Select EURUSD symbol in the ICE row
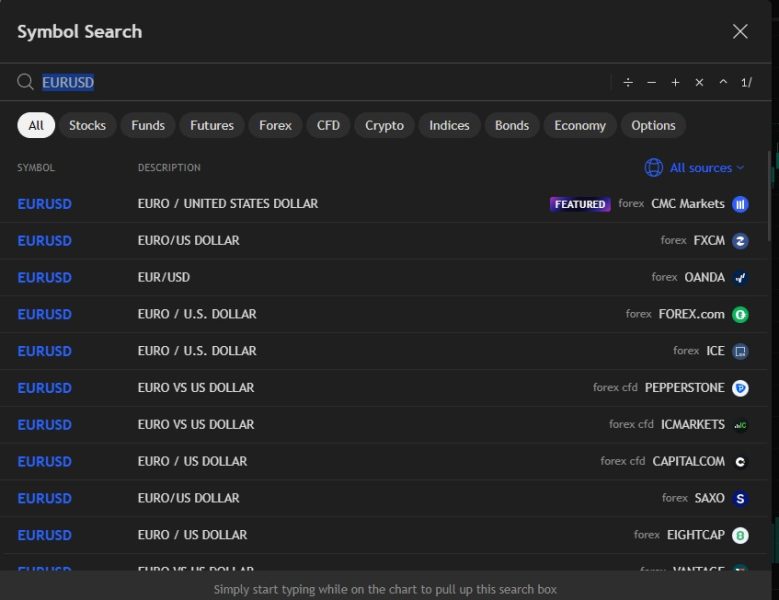 click(44, 351)
